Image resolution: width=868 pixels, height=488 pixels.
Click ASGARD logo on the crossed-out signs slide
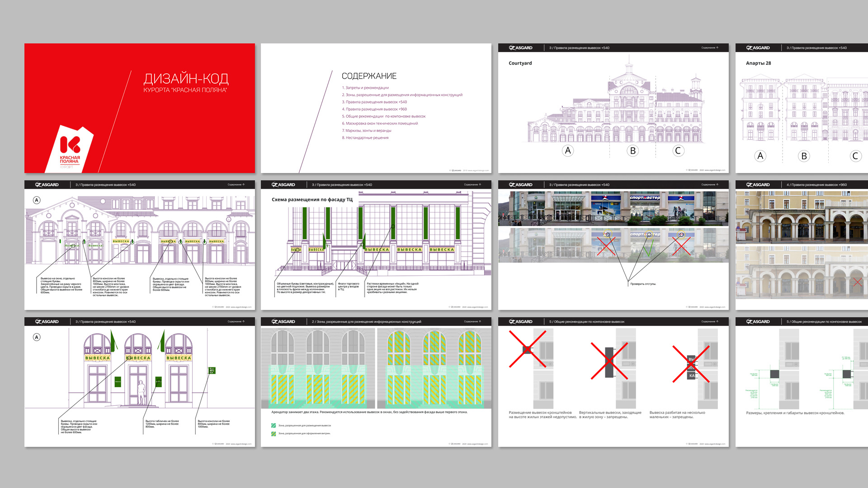[521, 322]
